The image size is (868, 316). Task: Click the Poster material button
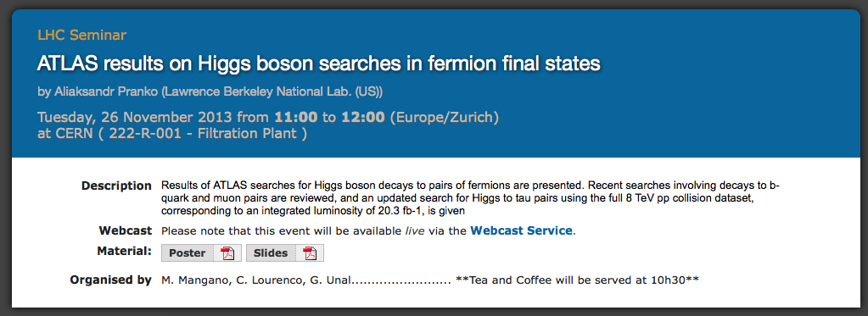pos(188,253)
